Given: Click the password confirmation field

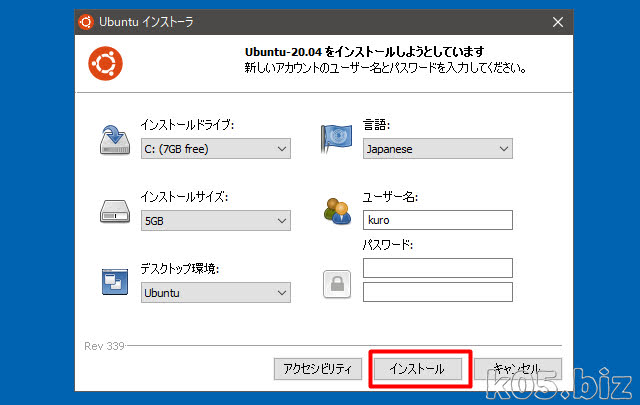Looking at the screenshot, I should pyautogui.click(x=438, y=292).
